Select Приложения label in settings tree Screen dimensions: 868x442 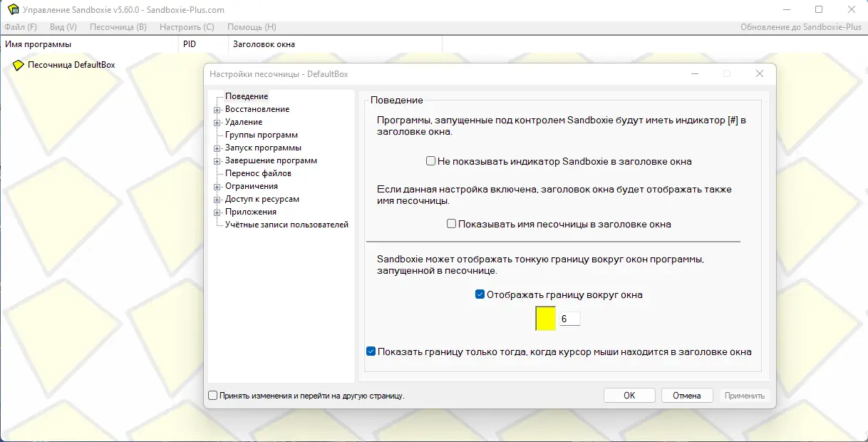(251, 212)
